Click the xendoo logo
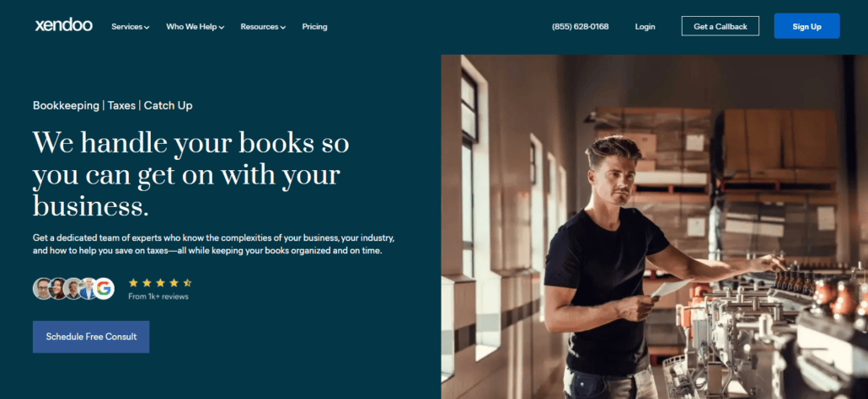This screenshot has width=868, height=399. (x=64, y=25)
